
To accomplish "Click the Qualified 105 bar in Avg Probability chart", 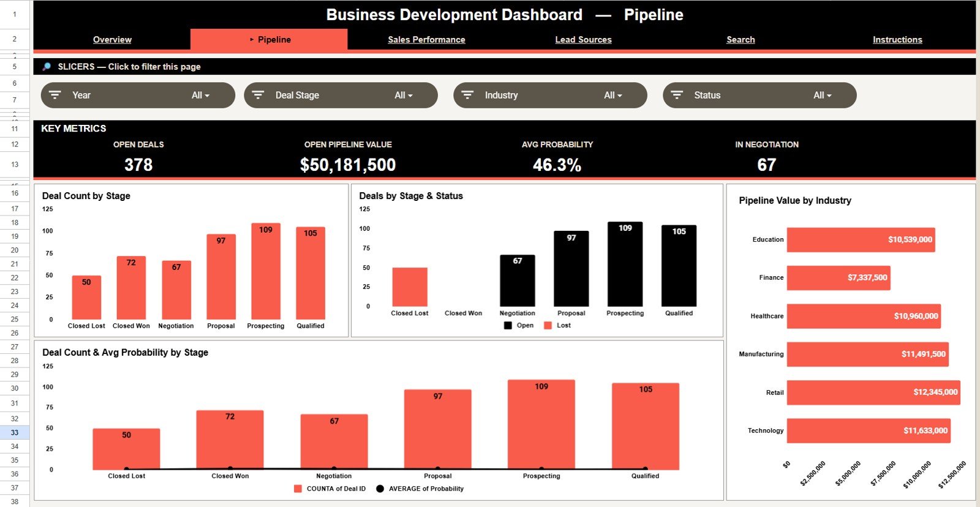I will pos(646,426).
